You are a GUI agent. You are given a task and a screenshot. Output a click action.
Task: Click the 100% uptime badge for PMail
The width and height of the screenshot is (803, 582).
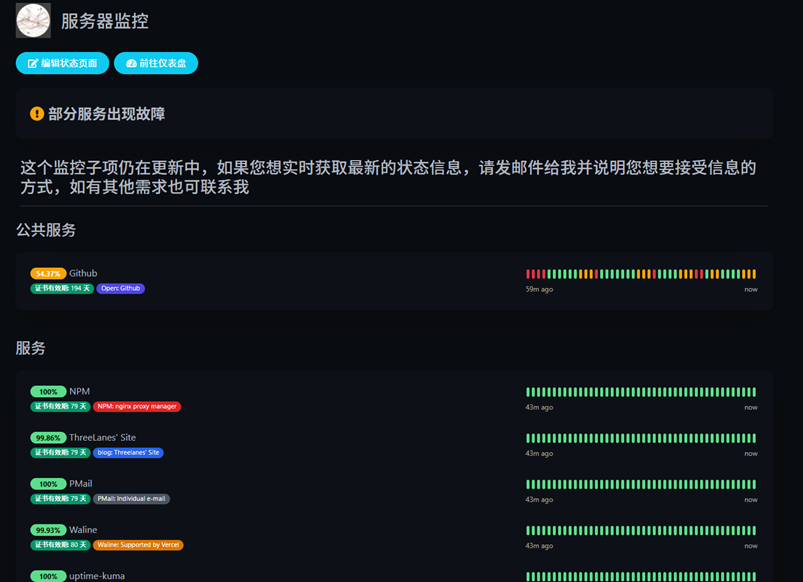coord(48,484)
